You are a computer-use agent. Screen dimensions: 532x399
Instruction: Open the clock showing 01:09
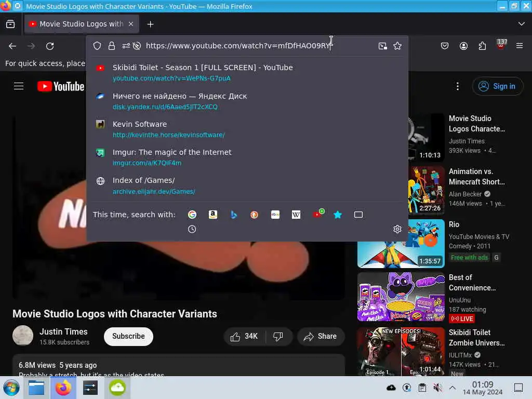(483, 388)
